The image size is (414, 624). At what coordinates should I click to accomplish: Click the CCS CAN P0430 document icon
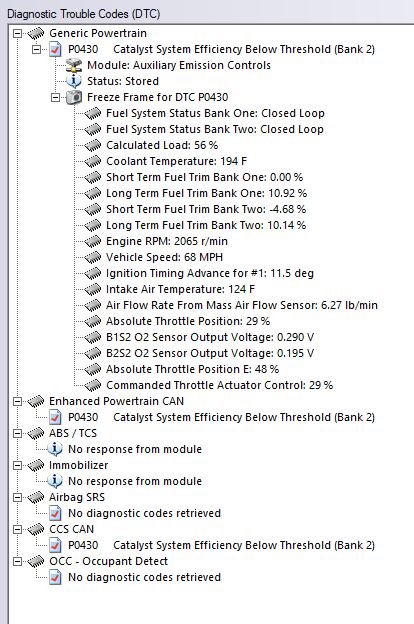[55, 545]
